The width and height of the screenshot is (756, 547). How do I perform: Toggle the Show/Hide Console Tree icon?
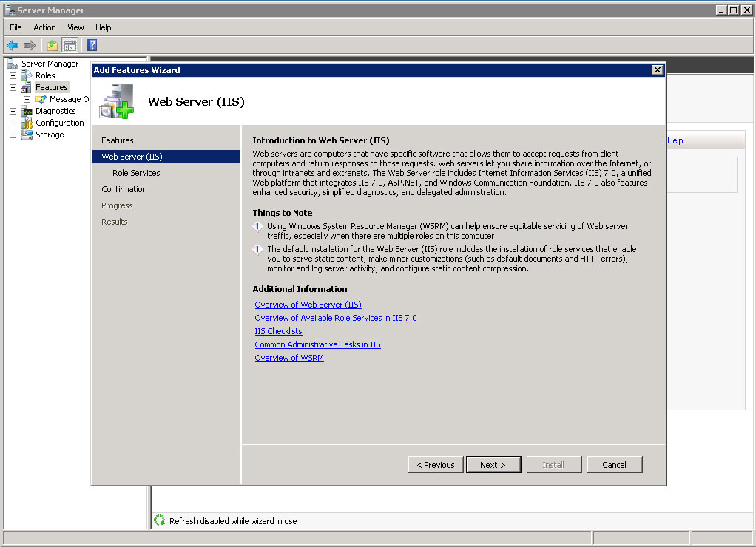(x=70, y=46)
